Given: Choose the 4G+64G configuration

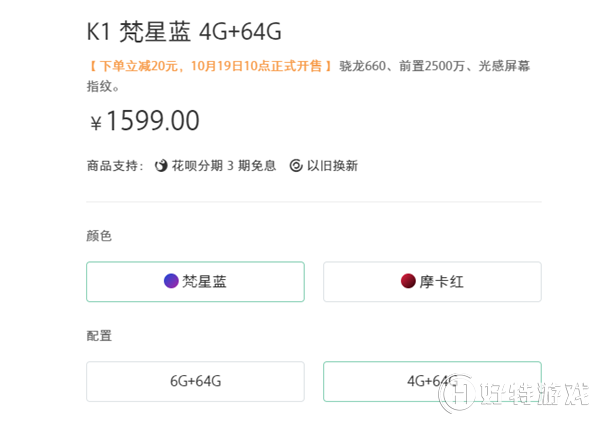Looking at the screenshot, I should pos(432,381).
